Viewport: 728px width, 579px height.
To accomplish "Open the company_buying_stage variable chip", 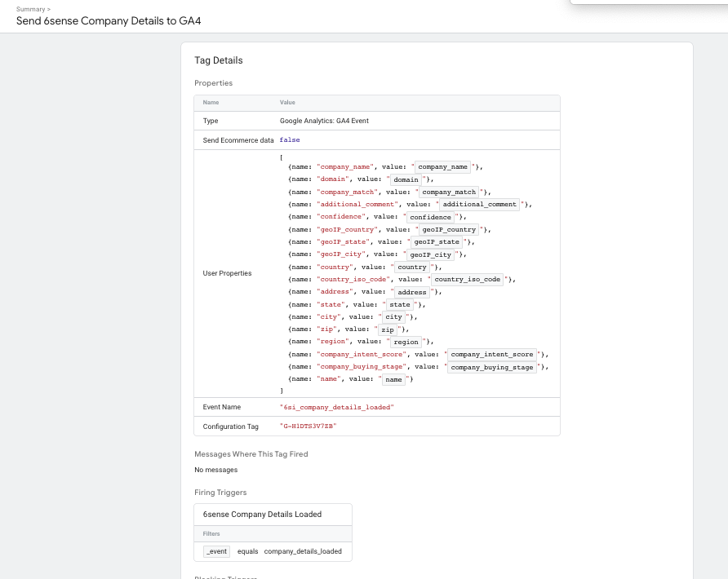I will pyautogui.click(x=491, y=368).
